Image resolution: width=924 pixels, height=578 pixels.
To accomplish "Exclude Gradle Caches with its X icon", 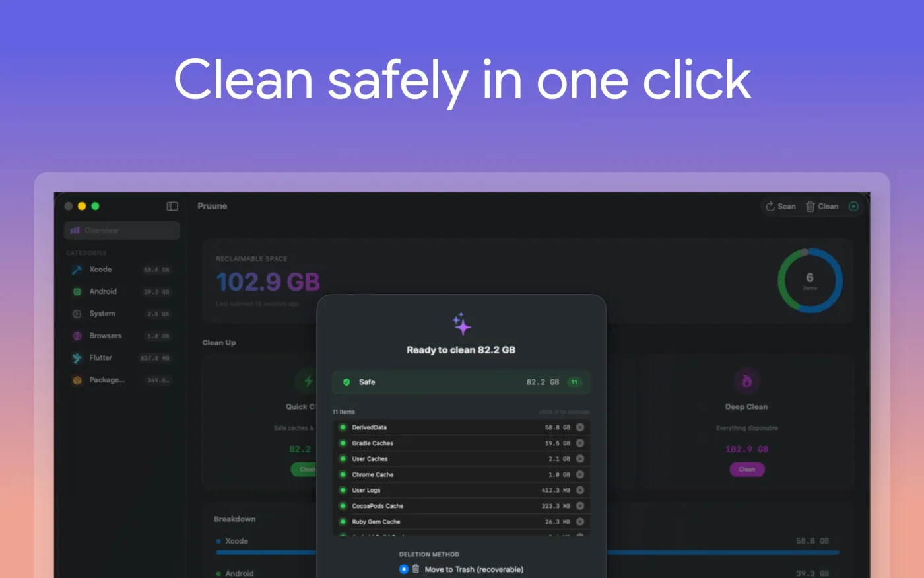I will point(580,443).
